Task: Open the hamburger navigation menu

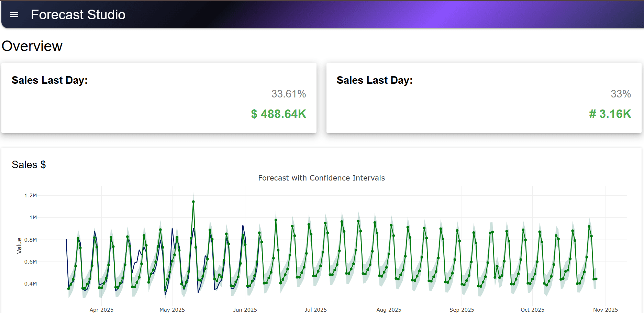Action: pyautogui.click(x=14, y=14)
